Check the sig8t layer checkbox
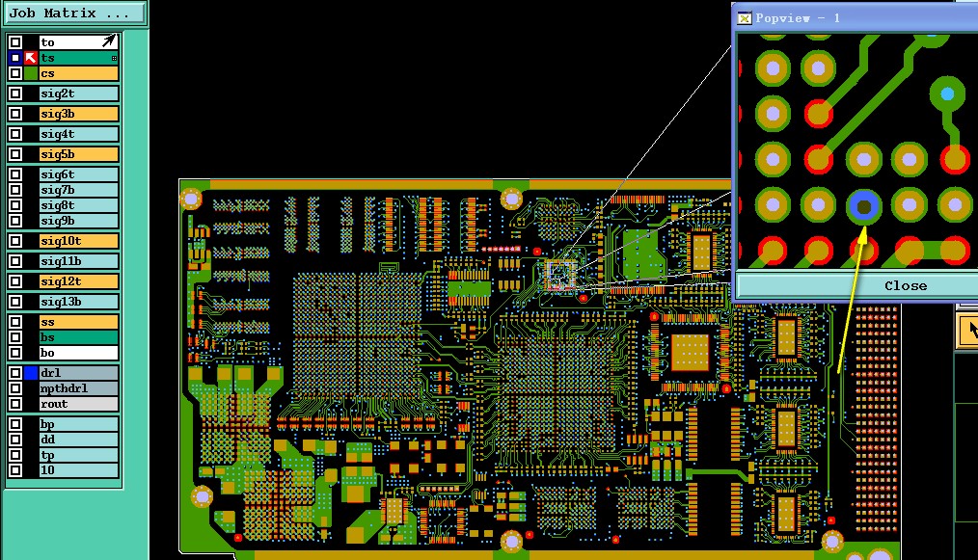978x560 pixels. point(15,205)
